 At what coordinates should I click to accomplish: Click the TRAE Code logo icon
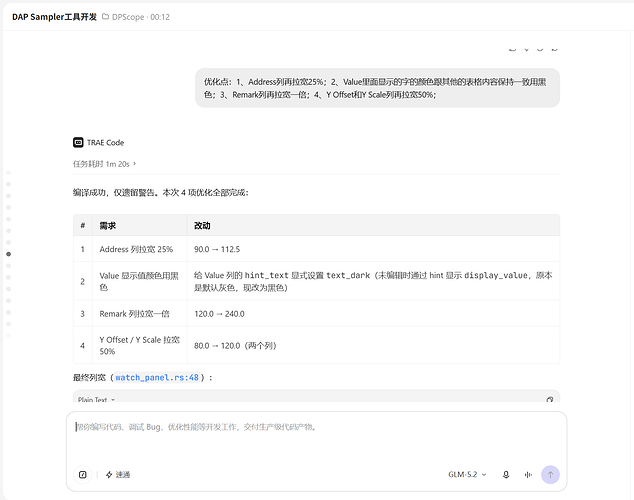[x=78, y=142]
